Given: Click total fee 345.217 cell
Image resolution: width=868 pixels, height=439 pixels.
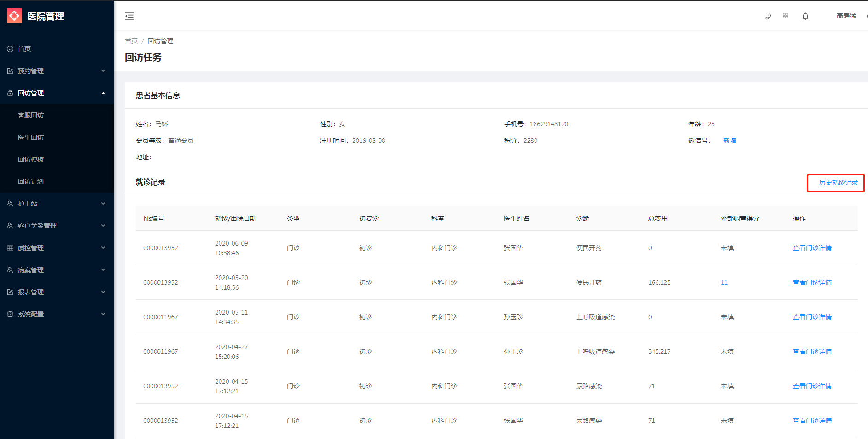Looking at the screenshot, I should point(659,351).
